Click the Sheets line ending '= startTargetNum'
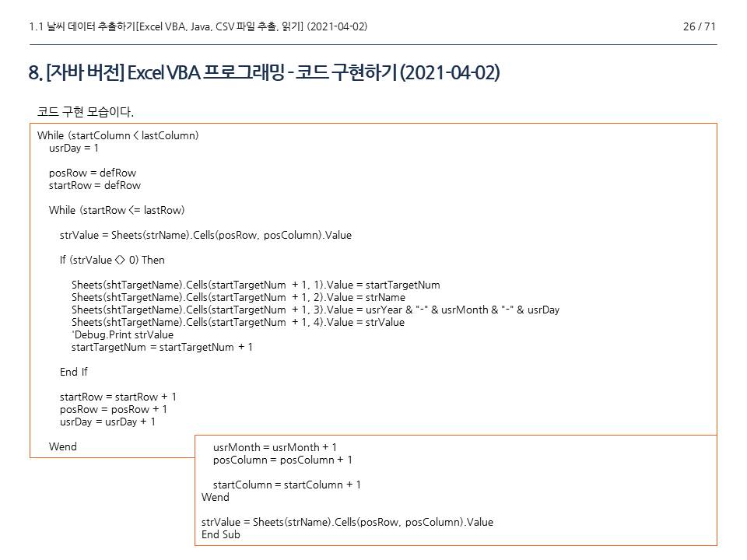Viewport: 747px width, 560px height. point(256,285)
